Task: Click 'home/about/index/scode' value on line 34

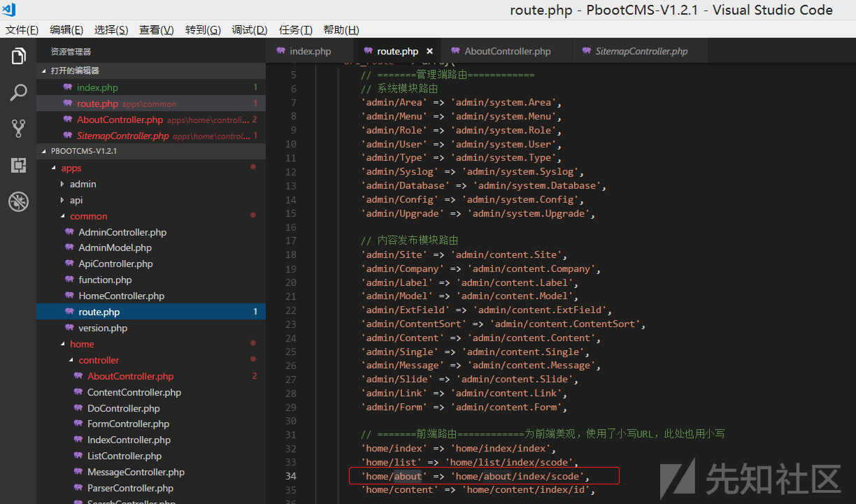Action: [518, 476]
